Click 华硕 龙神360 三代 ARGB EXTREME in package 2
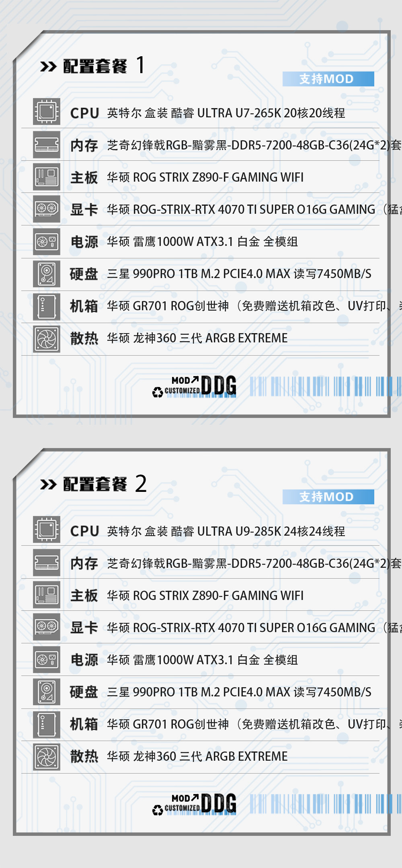The width and height of the screenshot is (402, 868). pos(197,756)
